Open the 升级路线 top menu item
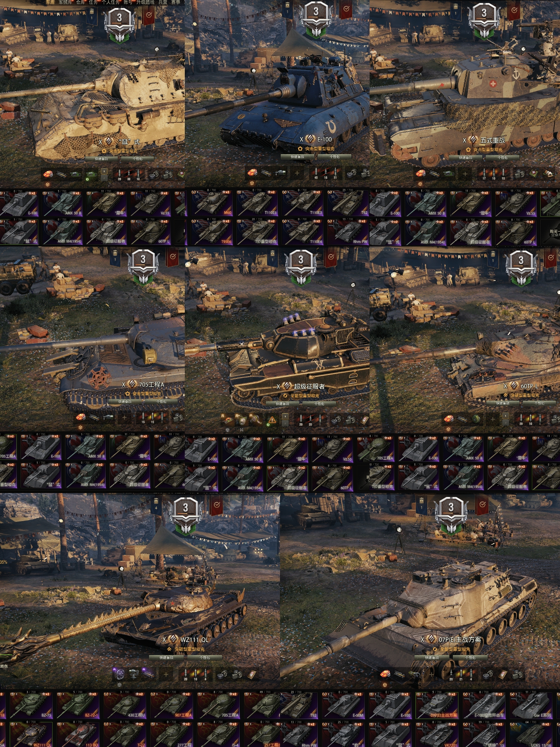 pyautogui.click(x=145, y=2)
